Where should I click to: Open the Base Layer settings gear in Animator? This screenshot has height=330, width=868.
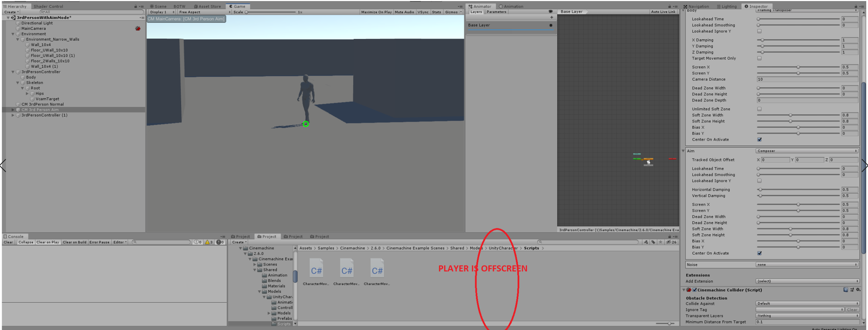(x=551, y=25)
